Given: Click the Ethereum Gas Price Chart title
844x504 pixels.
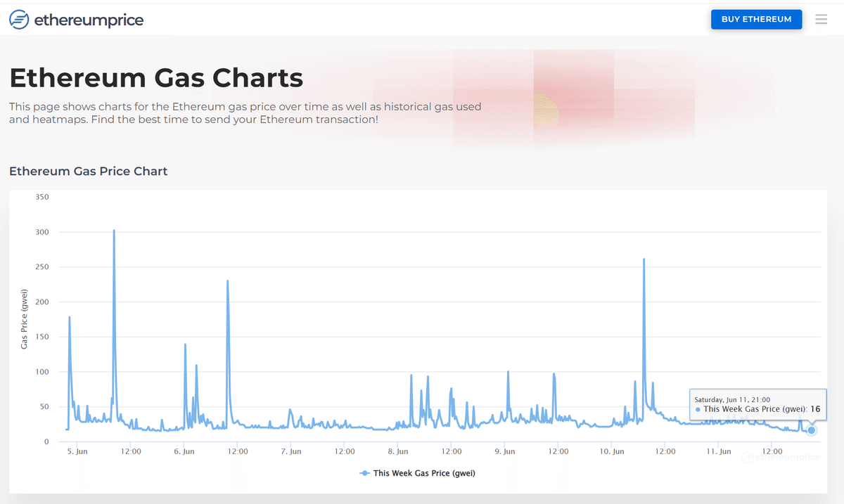Looking at the screenshot, I should click(89, 171).
